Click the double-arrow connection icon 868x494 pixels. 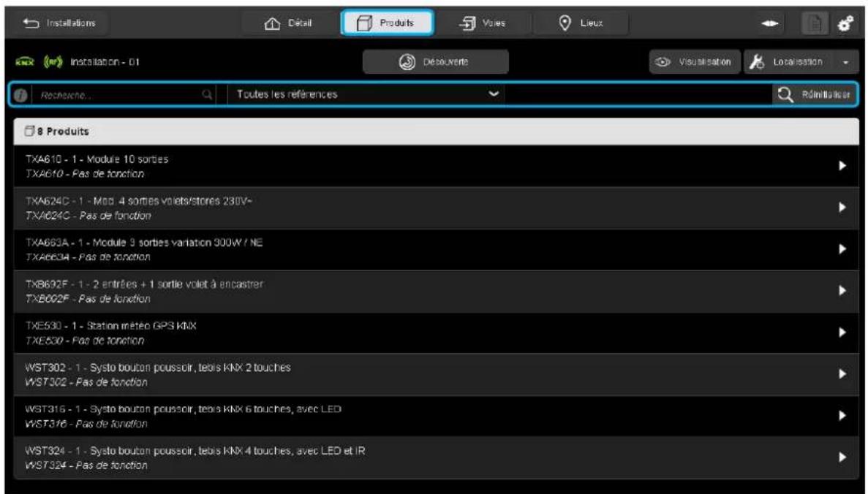tap(770, 24)
